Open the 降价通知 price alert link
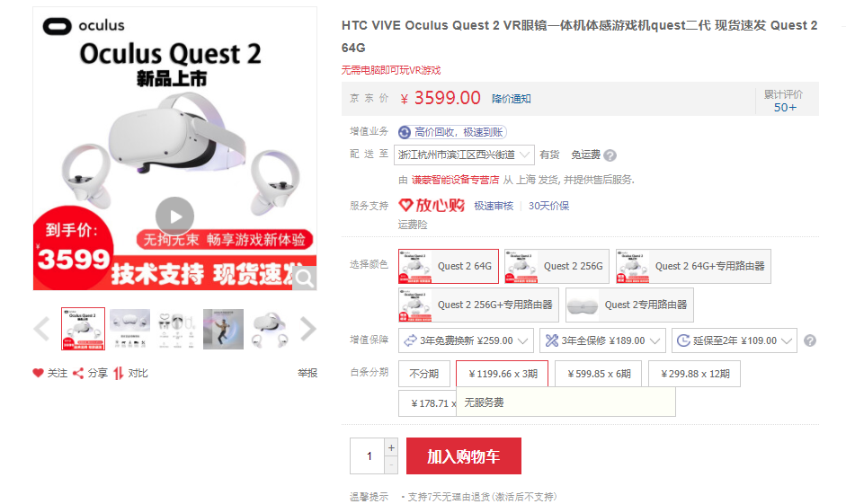846x504 pixels. tap(511, 99)
